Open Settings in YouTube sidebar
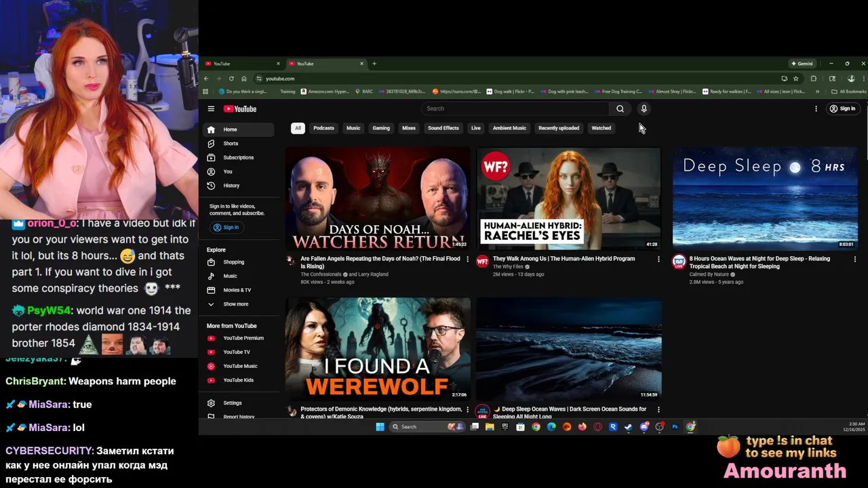Screen dimensions: 868x488 (238, 403)
